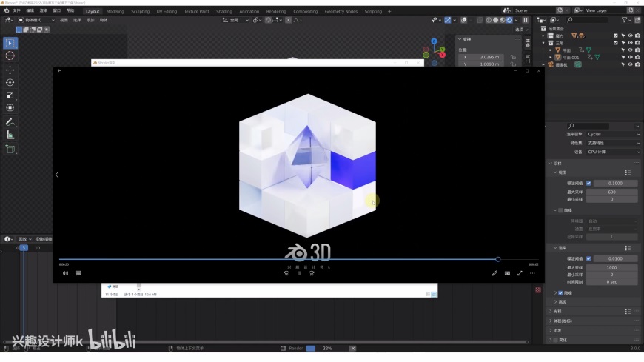
Task: Select the Scale tool
Action: coord(10,95)
